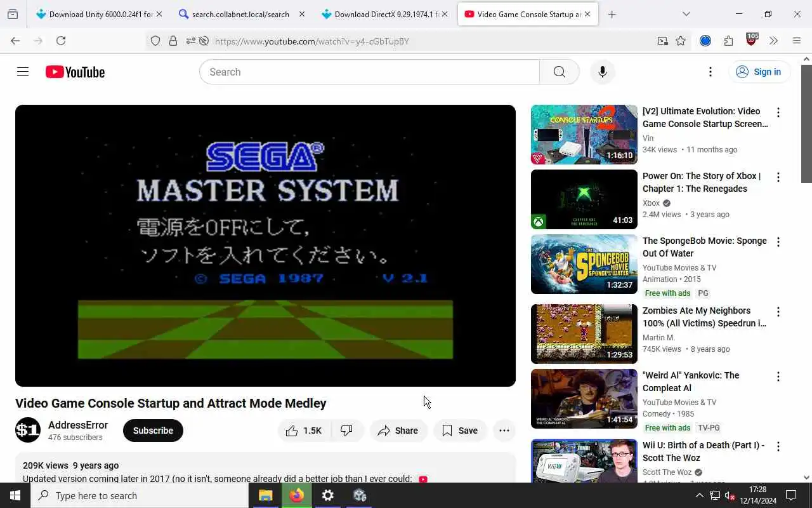Open uBlock Origin extension icon
The height and width of the screenshot is (508, 812).
click(752, 41)
